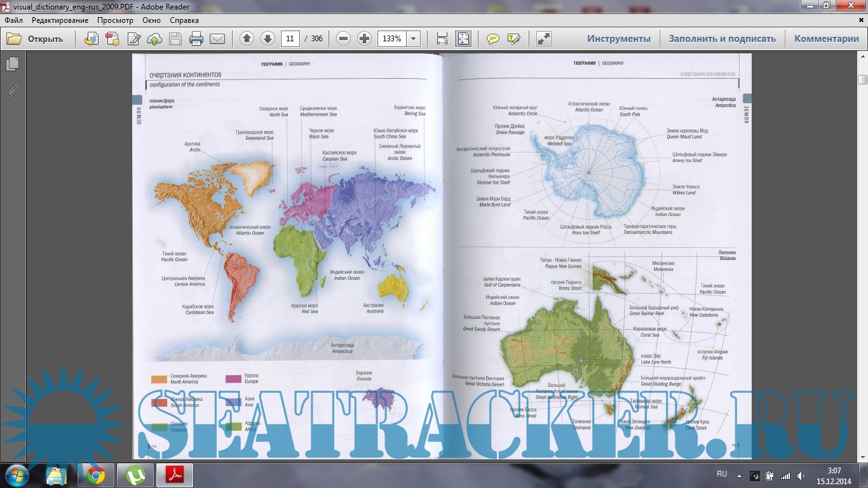
Task: Switch to read mode view
Action: click(x=544, y=39)
